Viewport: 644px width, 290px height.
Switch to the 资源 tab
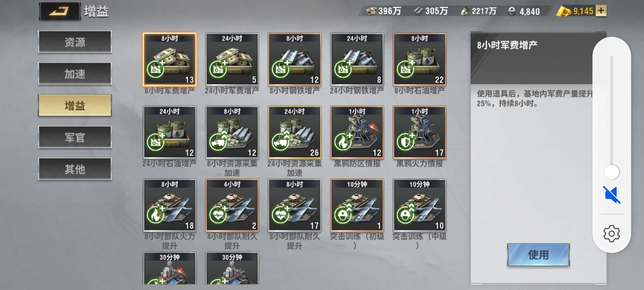click(x=75, y=42)
